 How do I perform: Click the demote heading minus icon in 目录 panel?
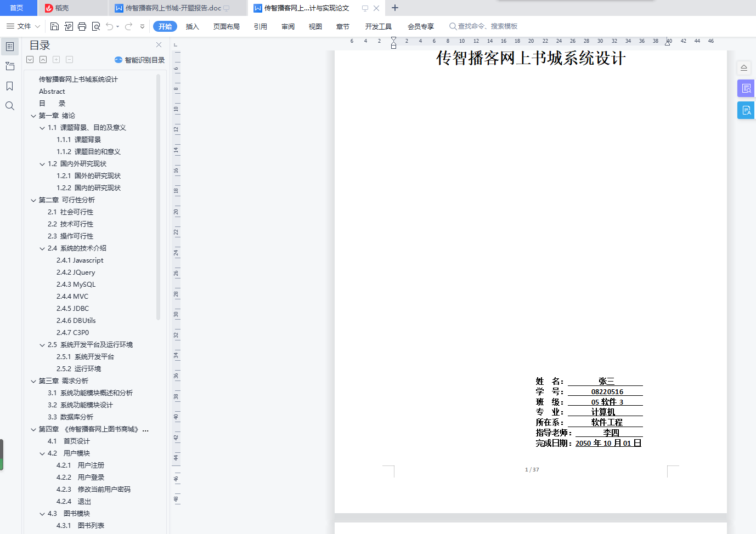point(69,60)
